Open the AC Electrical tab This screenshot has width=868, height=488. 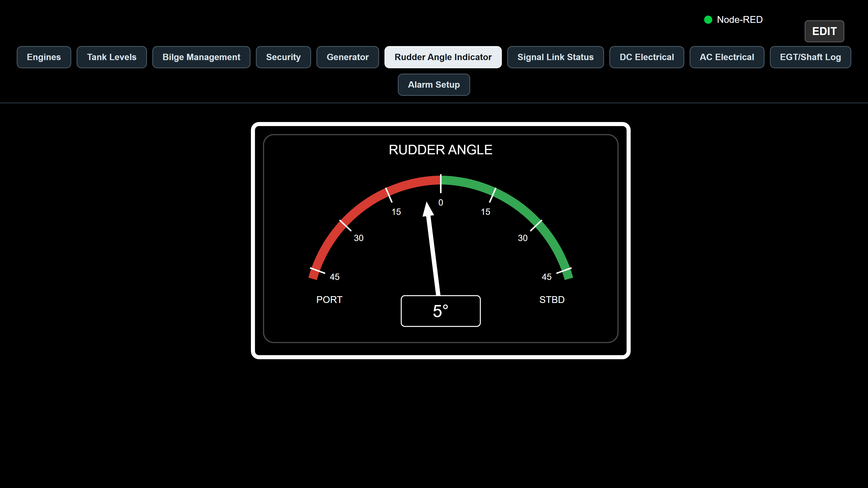727,57
